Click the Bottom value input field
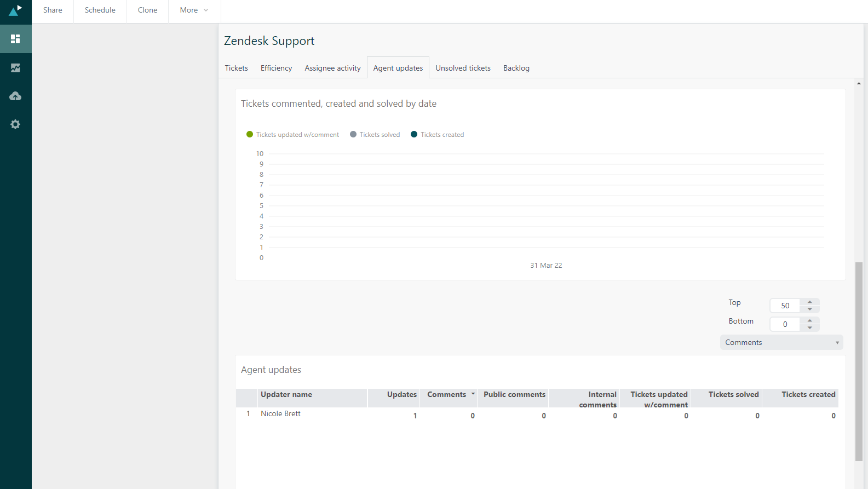 pos(785,324)
